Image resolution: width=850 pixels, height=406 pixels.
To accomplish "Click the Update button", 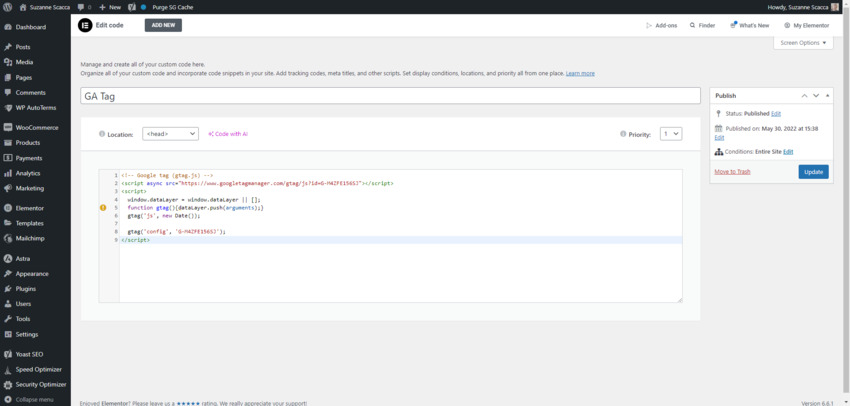I will point(813,172).
